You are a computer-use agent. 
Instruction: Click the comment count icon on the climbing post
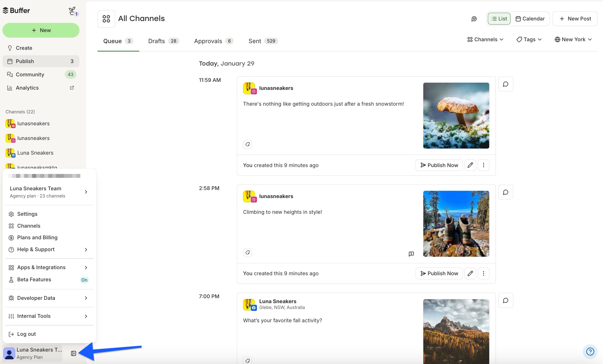point(411,254)
